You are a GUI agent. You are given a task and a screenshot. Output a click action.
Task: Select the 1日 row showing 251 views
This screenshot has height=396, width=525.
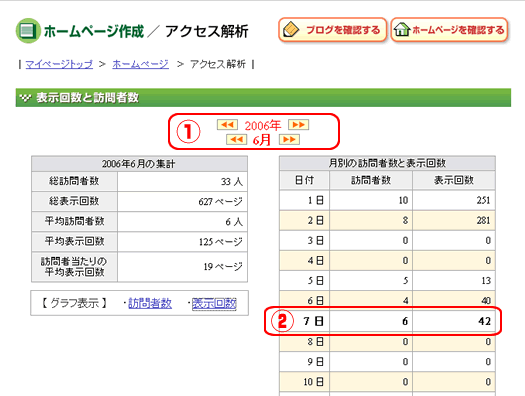click(x=387, y=200)
